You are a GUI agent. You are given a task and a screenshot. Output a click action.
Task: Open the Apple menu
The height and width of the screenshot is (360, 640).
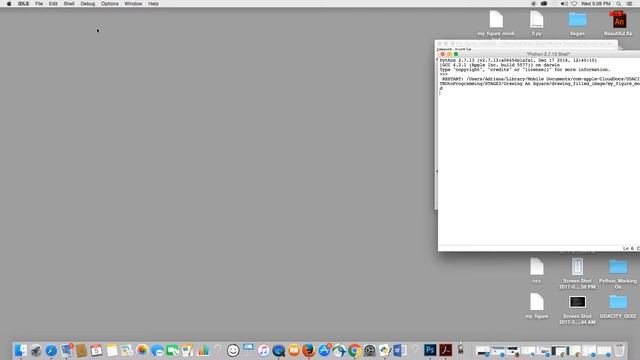9,4
